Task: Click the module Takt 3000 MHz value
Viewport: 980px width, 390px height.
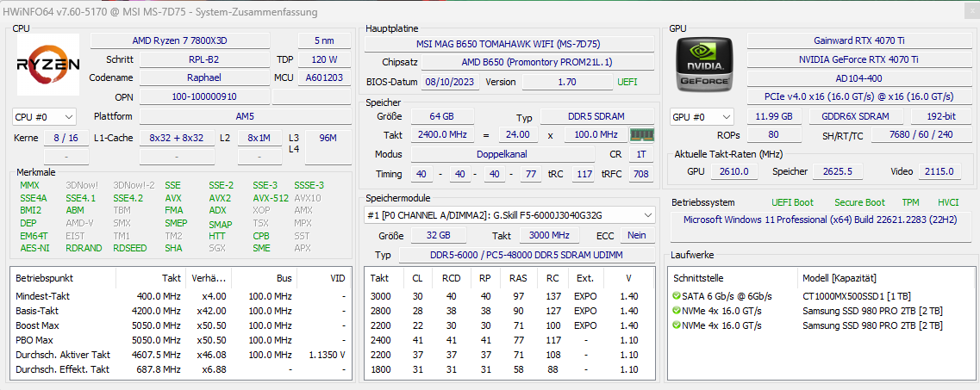Action: pos(550,236)
